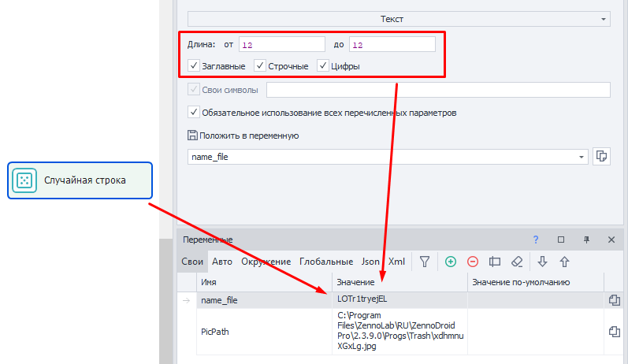This screenshot has width=628, height=364.
Task: Switch to the Авто tab
Action: pos(222,262)
